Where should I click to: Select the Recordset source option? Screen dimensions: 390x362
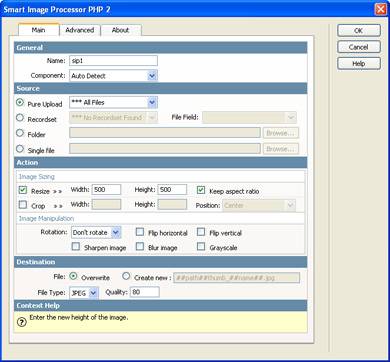click(20, 118)
